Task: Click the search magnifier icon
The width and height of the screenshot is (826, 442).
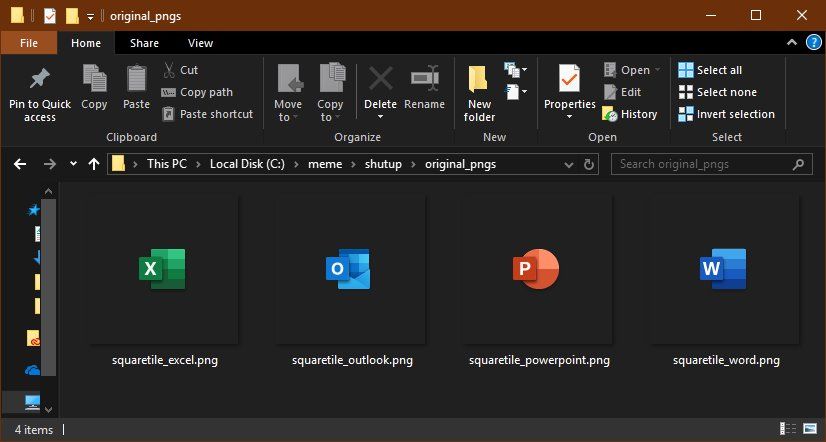Action: point(799,164)
